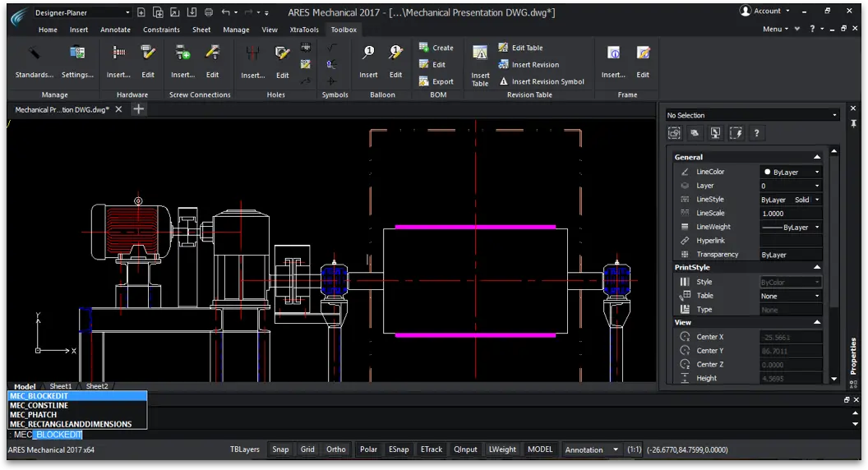
Task: Click the Hardware Edit icon
Action: (x=148, y=53)
